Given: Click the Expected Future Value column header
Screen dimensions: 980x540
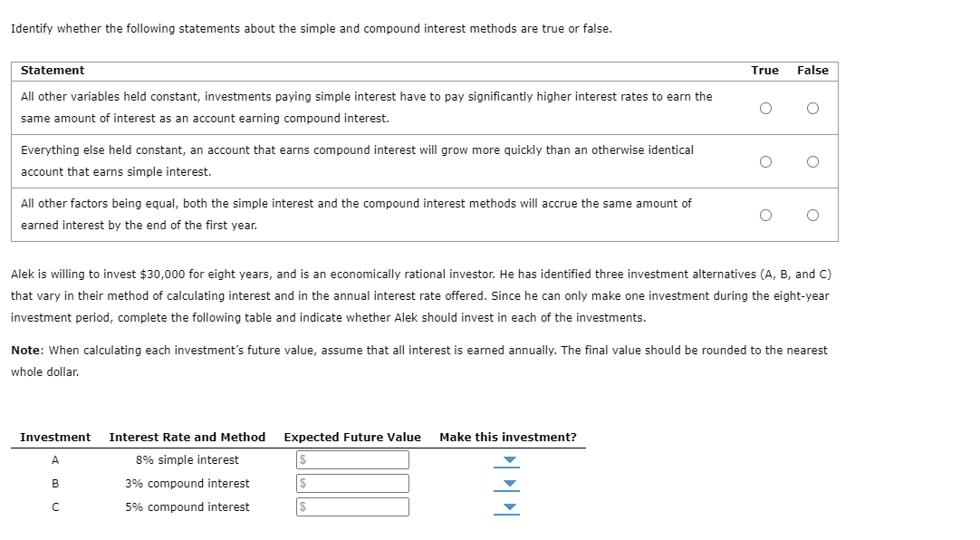Looking at the screenshot, I should point(352,437).
